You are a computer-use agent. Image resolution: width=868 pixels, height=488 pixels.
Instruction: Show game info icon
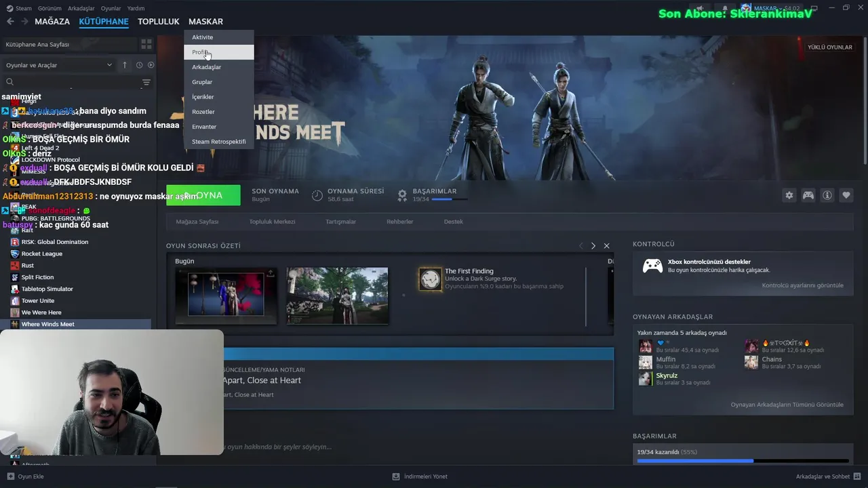[827, 195]
